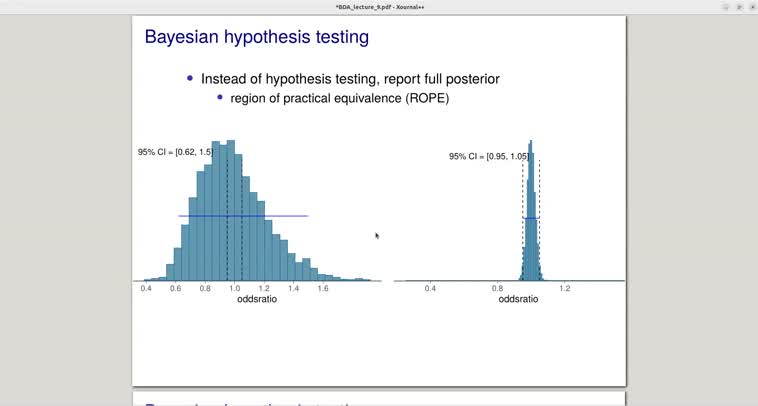Click the '0.4' tick on right chart axis
This screenshot has width=758, height=406.
coord(430,289)
